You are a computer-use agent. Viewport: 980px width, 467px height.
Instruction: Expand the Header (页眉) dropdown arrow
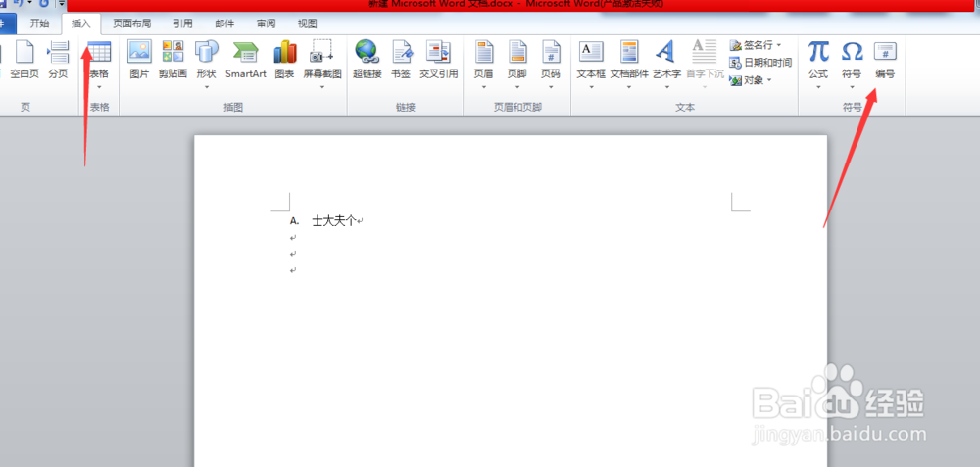484,87
